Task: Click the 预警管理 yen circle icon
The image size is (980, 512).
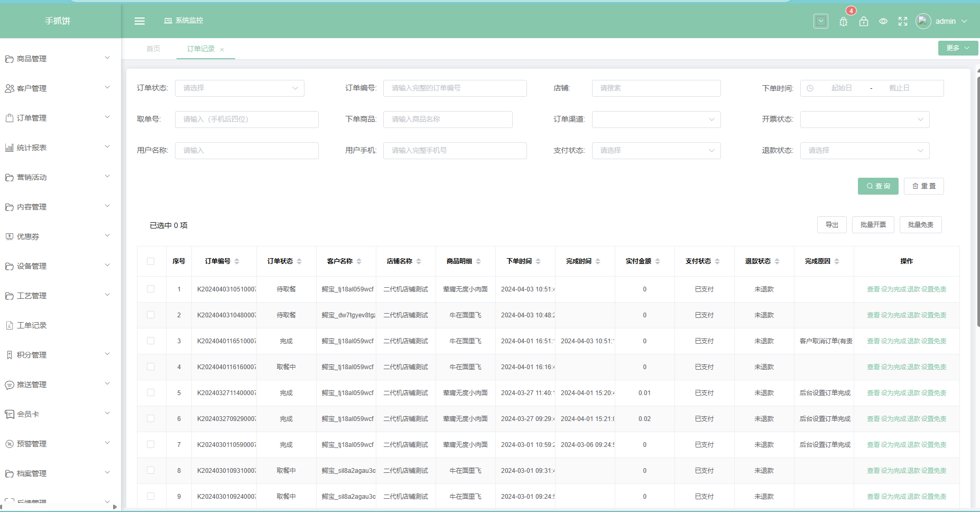Action: coord(10,444)
